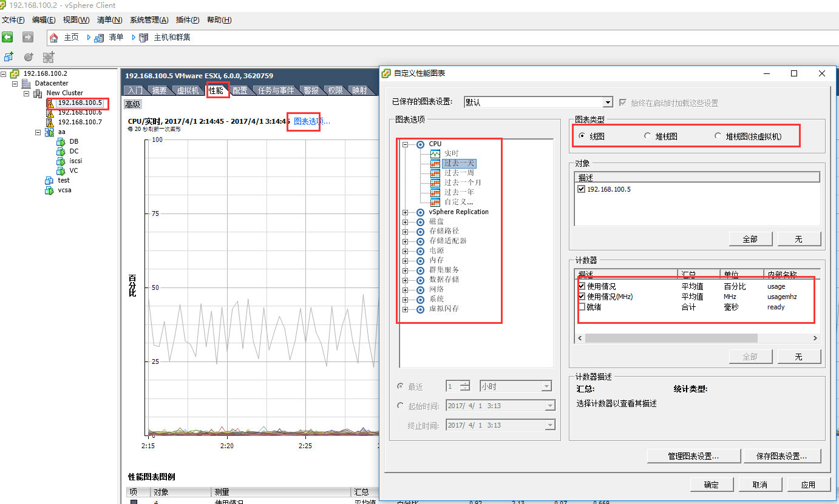839x504 pixels.
Task: Click the 全部 button under objects list
Action: click(x=750, y=239)
